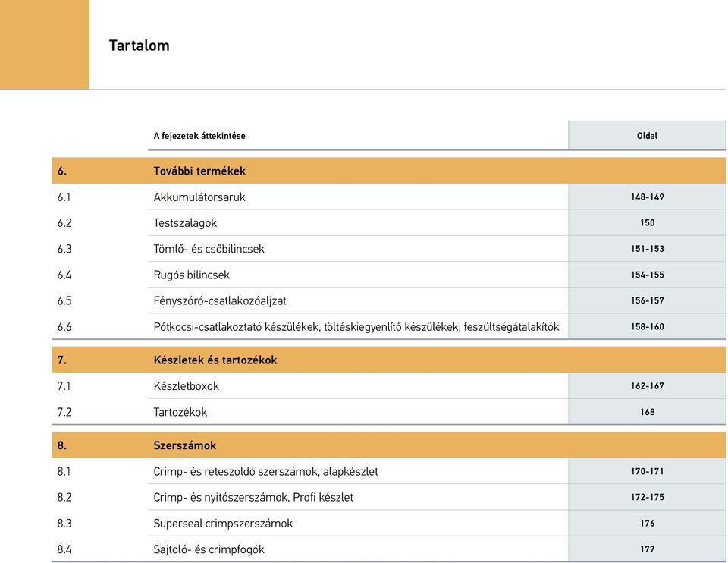Click the Crimp- és reteszoldó szerszámok entry
This screenshot has height=563, width=728.
pos(265,471)
